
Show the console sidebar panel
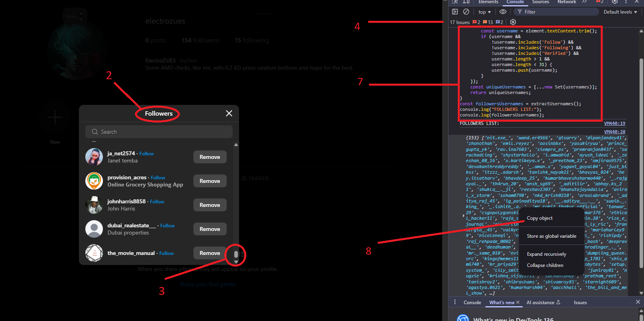point(455,12)
